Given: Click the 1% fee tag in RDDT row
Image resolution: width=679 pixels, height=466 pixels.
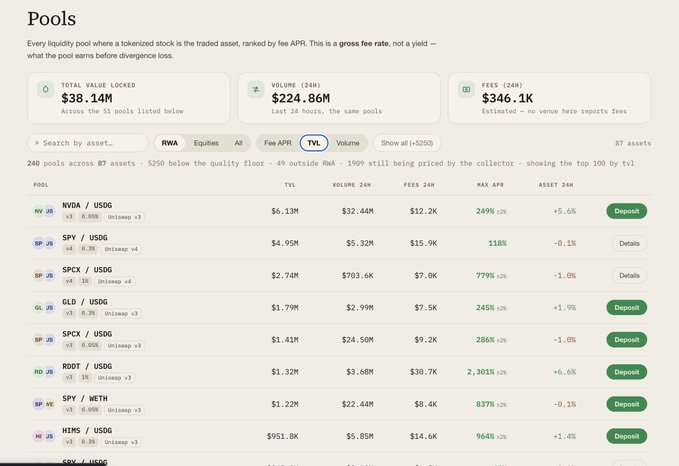Looking at the screenshot, I should 85,378.
